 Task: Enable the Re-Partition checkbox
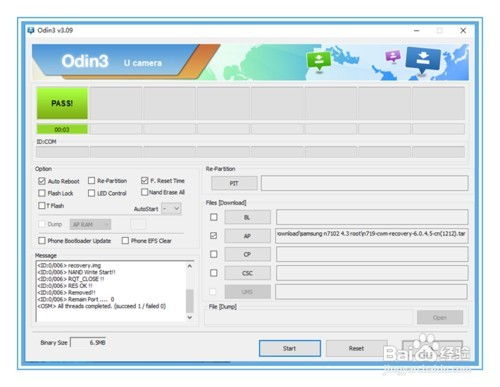(x=91, y=181)
